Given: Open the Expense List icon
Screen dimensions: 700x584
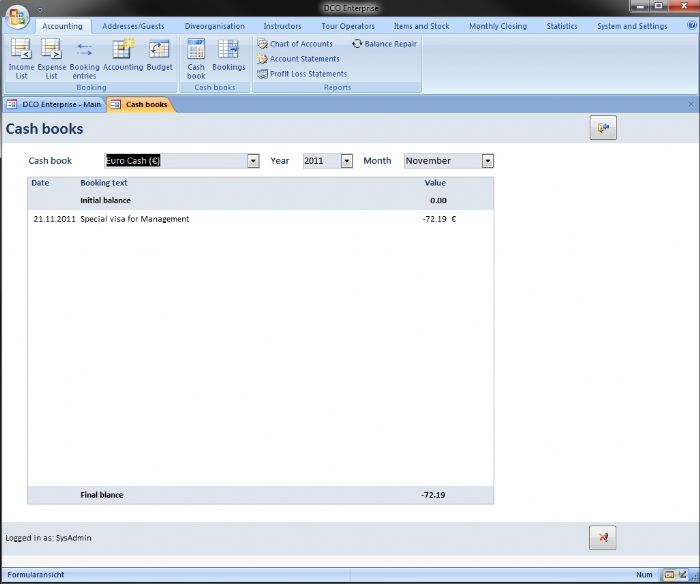Looking at the screenshot, I should 52,58.
